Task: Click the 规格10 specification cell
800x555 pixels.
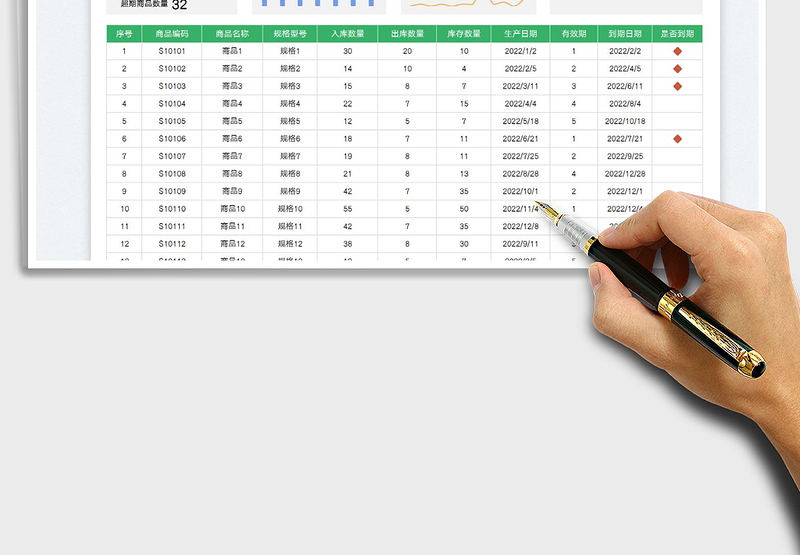Action: (x=290, y=209)
